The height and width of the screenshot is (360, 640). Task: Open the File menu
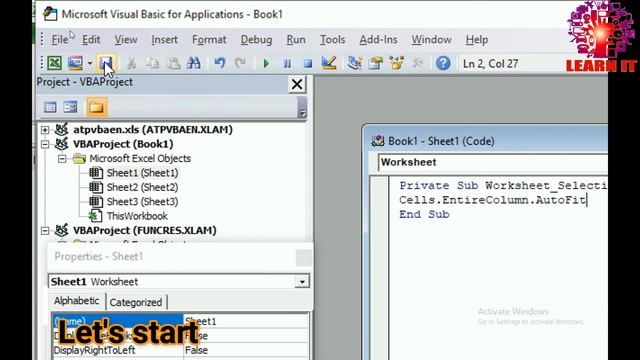point(60,40)
